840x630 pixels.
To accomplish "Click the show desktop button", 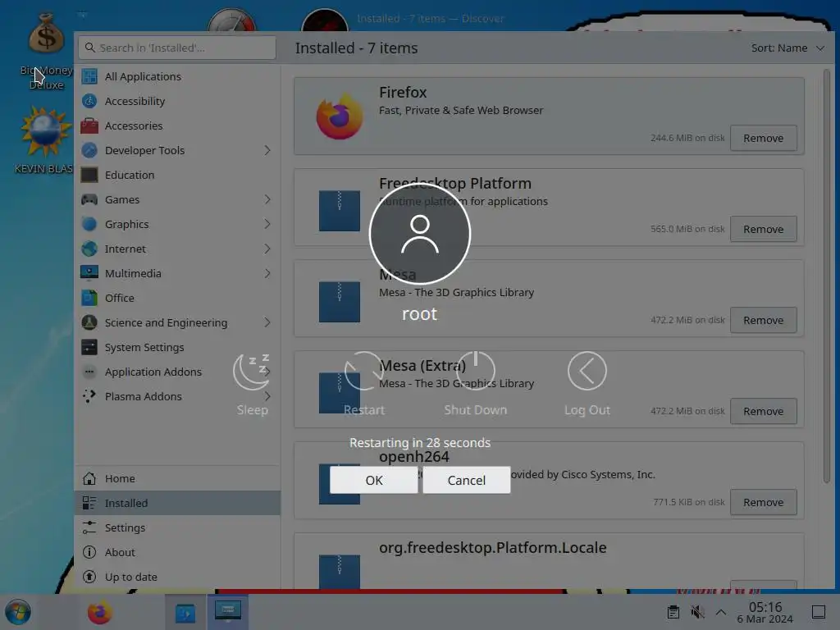I will (x=818, y=612).
